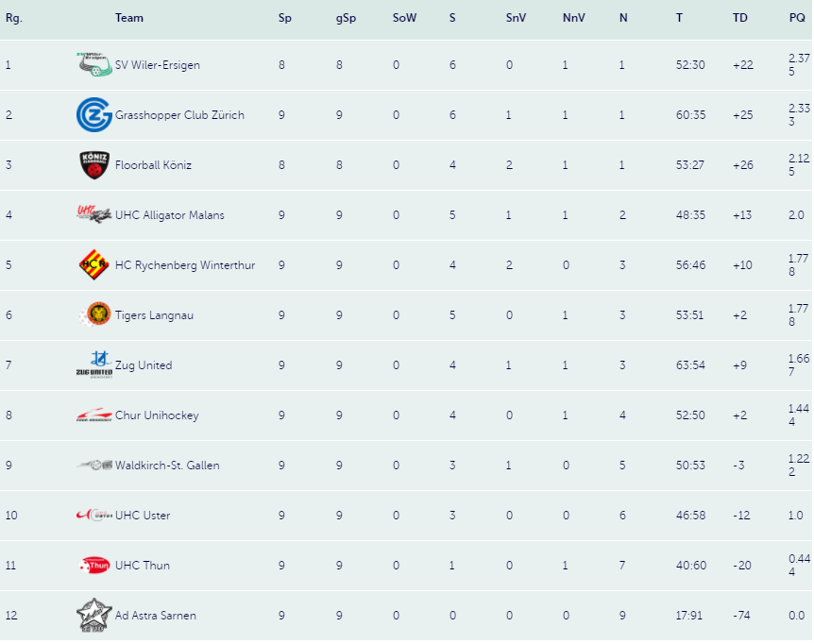
Task: Sort table by PQ column header
Action: click(x=797, y=18)
